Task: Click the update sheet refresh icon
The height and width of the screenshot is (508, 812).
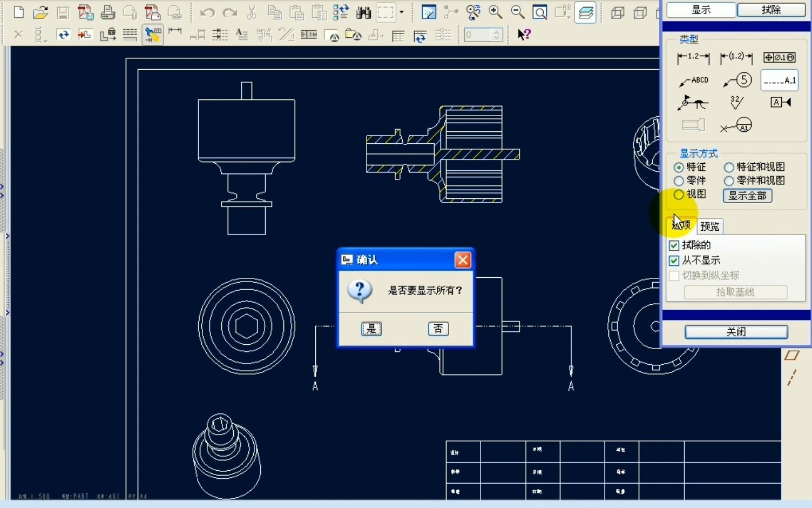Action: click(x=63, y=35)
